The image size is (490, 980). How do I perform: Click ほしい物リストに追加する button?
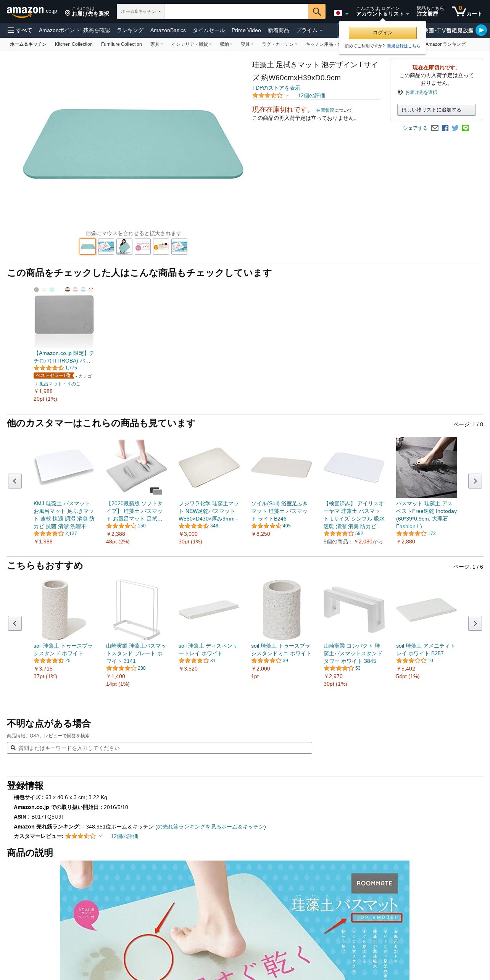coord(436,110)
